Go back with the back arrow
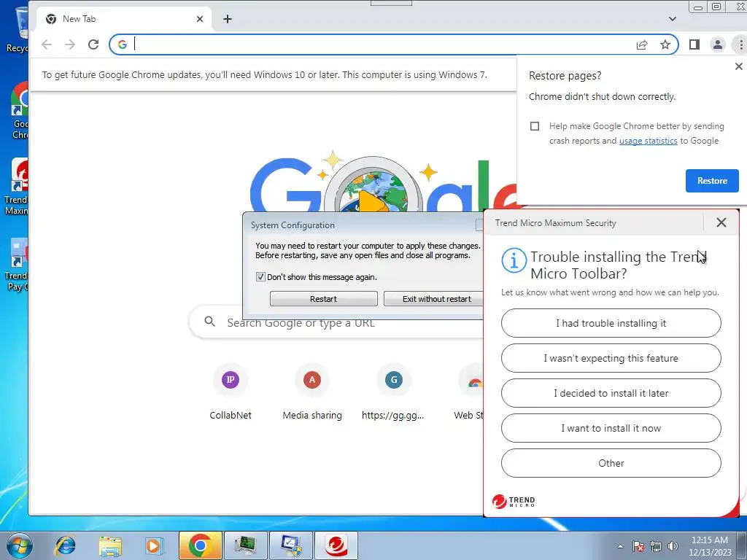 pyautogui.click(x=47, y=44)
